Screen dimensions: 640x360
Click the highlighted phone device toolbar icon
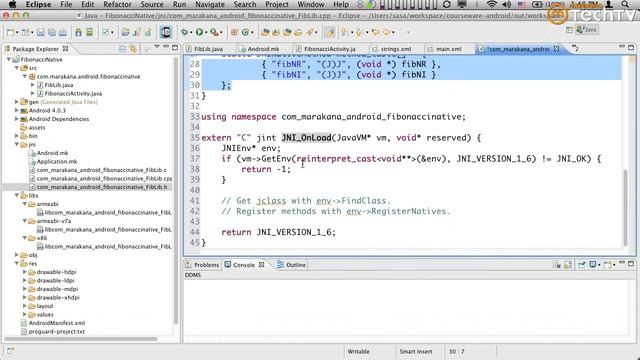[166, 32]
